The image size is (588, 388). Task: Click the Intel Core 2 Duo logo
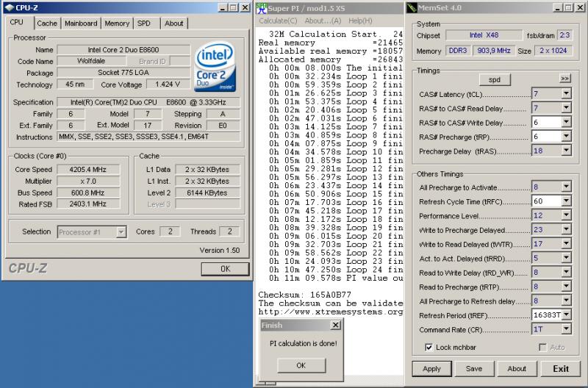click(215, 67)
